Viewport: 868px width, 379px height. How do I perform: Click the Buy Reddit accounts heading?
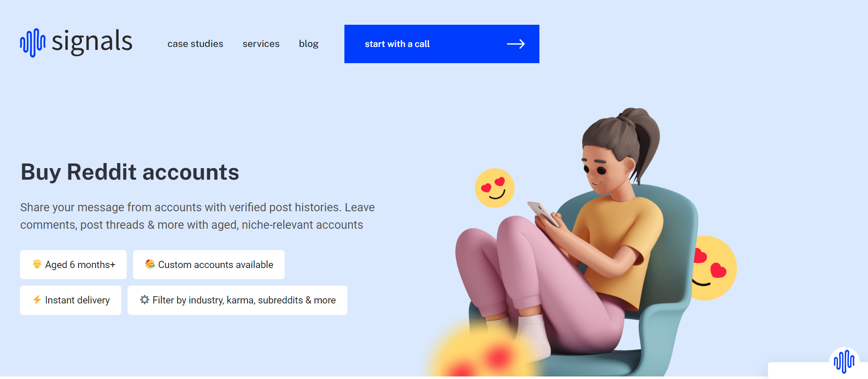click(x=130, y=172)
